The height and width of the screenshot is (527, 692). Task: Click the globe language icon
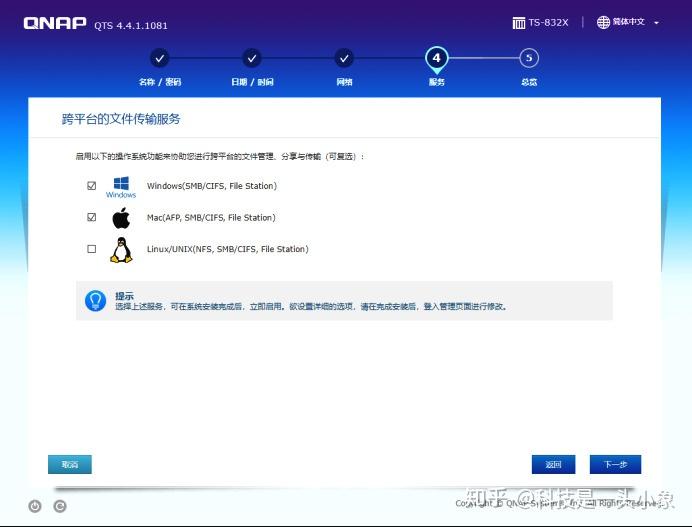tap(603, 22)
